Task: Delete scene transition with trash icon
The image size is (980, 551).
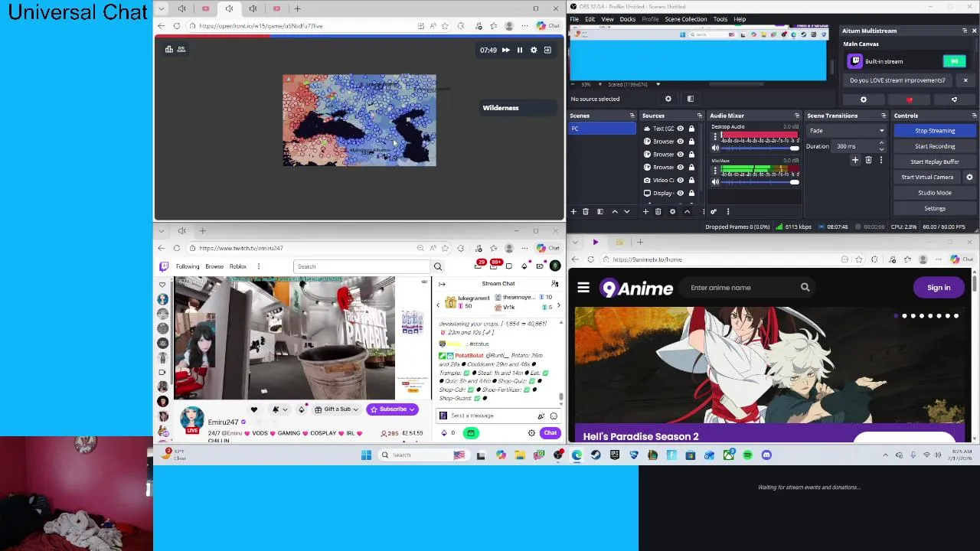Action: click(868, 160)
